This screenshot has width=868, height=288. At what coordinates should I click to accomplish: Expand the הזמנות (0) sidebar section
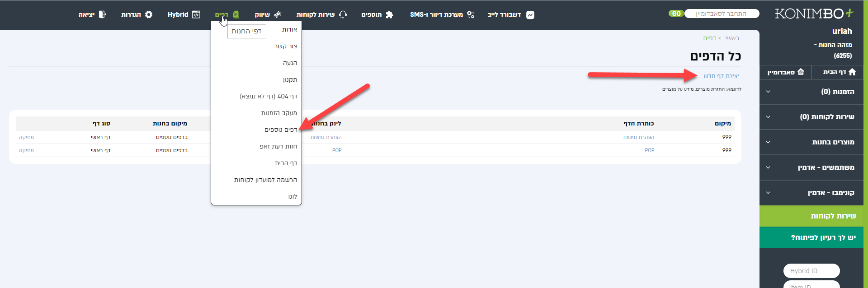(x=811, y=92)
